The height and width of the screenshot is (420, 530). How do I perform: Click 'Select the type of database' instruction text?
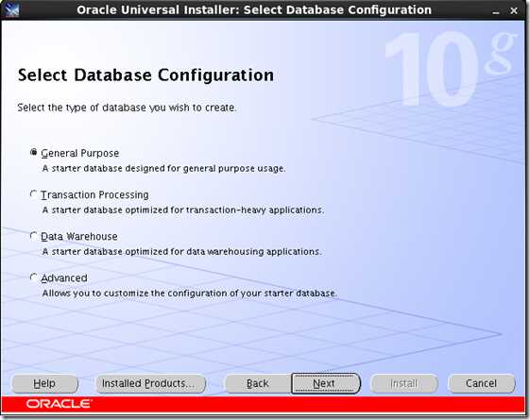(x=127, y=108)
